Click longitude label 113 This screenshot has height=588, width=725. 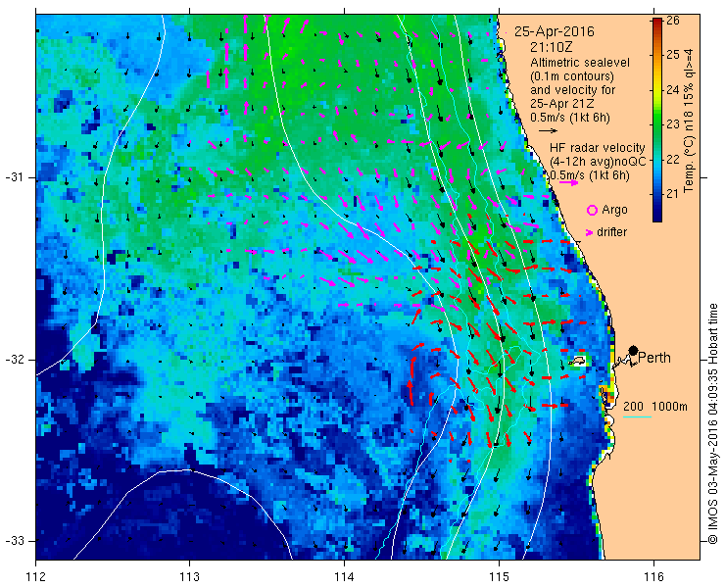[x=189, y=577]
